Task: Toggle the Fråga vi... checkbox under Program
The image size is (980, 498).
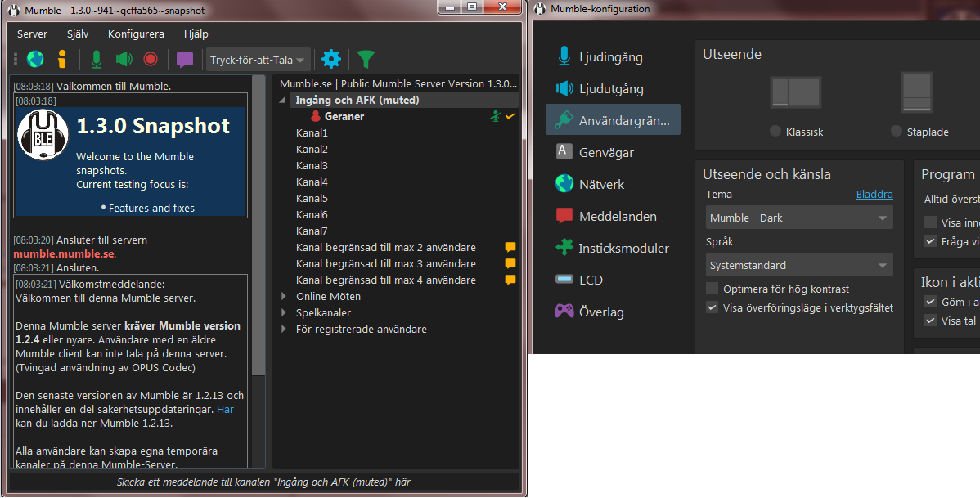Action: (931, 241)
